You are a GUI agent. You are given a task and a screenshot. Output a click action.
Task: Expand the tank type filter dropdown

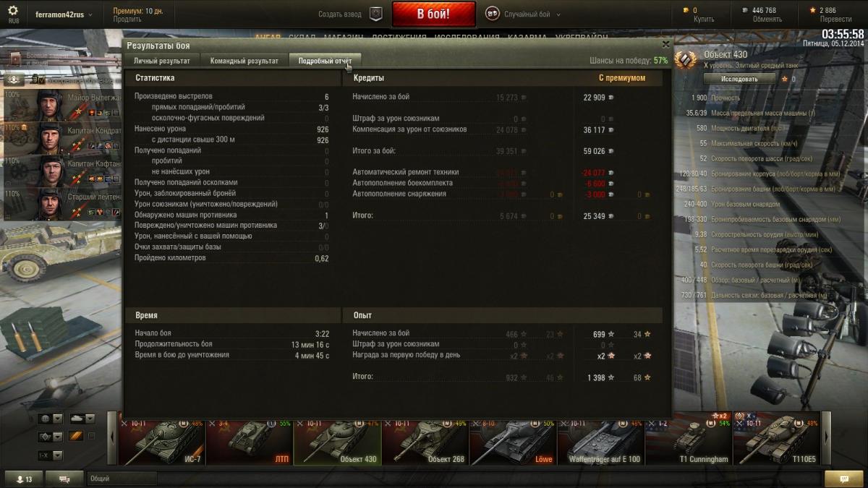[82, 419]
